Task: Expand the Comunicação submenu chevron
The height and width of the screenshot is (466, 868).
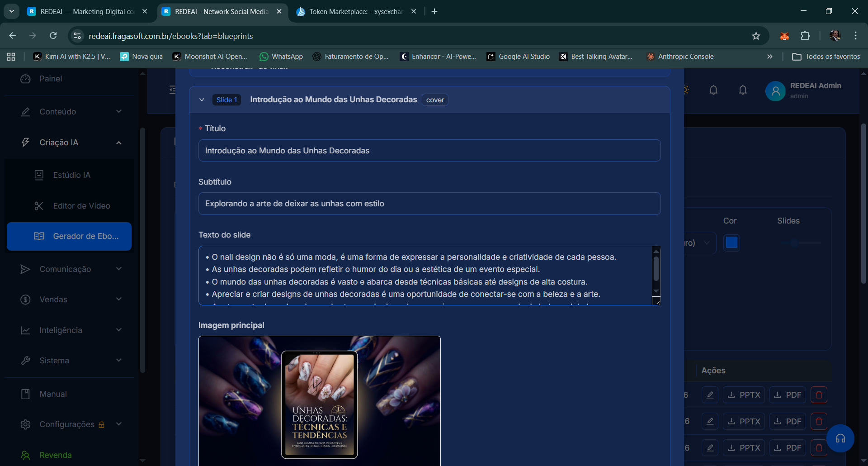Action: [119, 269]
